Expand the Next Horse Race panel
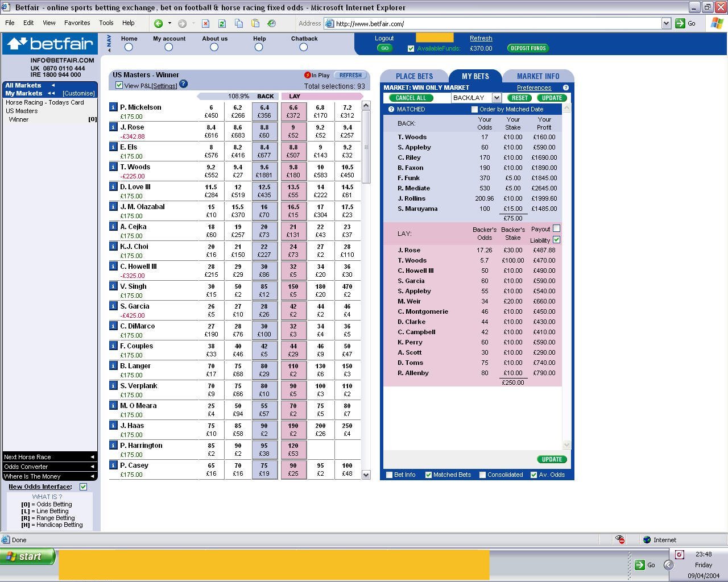This screenshot has height=582, width=728. click(x=49, y=457)
